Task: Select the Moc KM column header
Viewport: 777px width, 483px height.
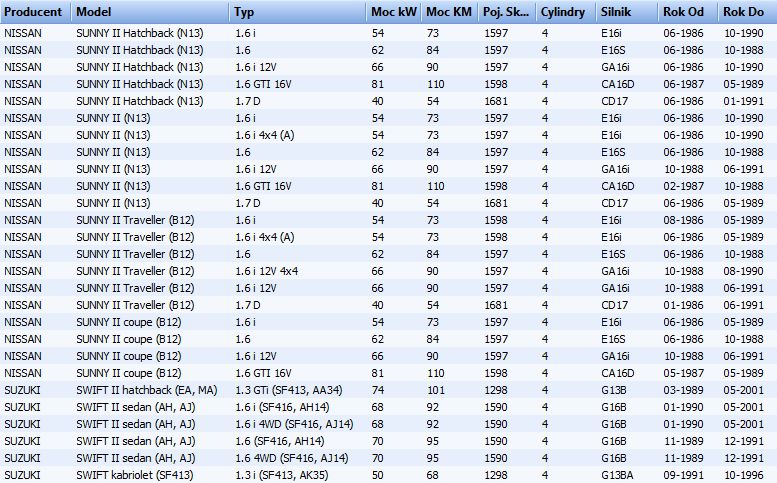Action: [449, 12]
